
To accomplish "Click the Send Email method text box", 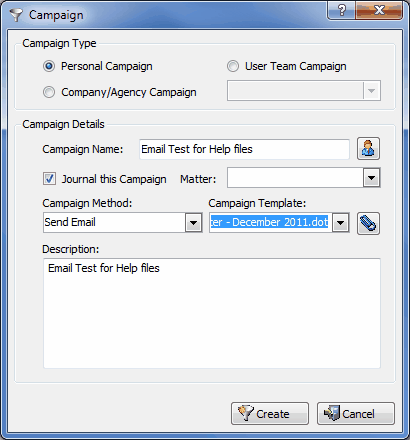I will pyautogui.click(x=114, y=222).
